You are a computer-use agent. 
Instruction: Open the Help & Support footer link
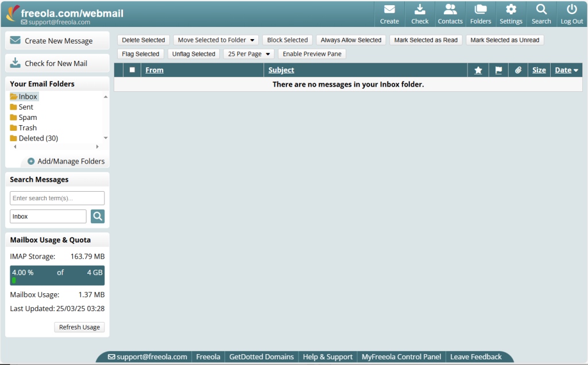pyautogui.click(x=327, y=356)
